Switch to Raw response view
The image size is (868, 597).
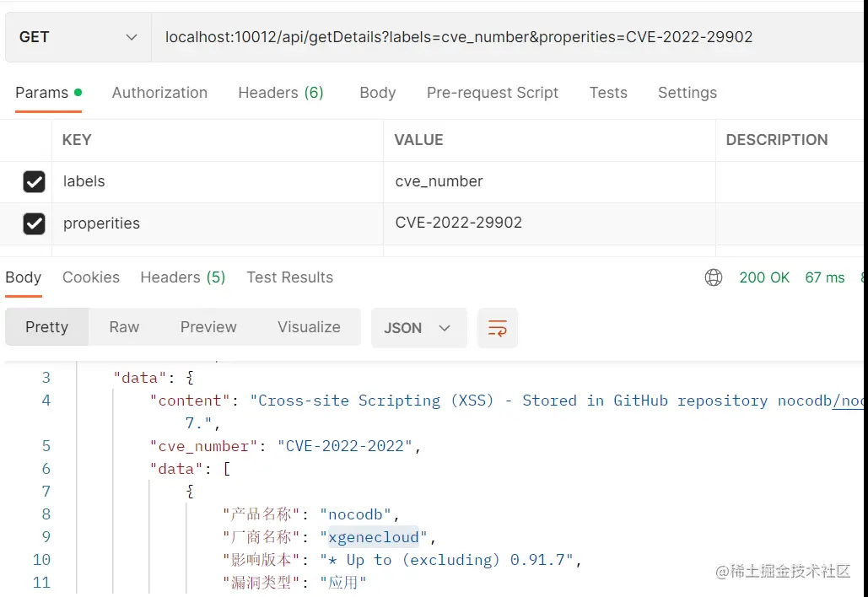[124, 327]
